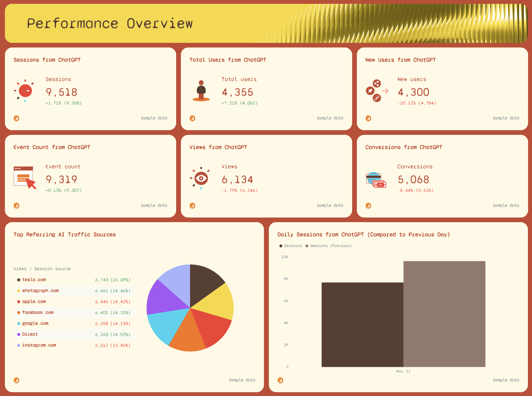Viewport: 532px width, 396px height.
Task: Click the Sample data link on Views widget
Action: point(330,205)
